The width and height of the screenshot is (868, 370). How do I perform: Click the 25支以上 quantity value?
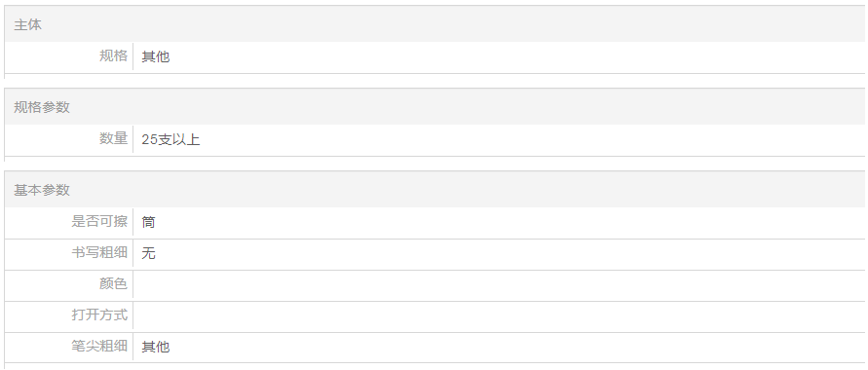click(x=170, y=139)
